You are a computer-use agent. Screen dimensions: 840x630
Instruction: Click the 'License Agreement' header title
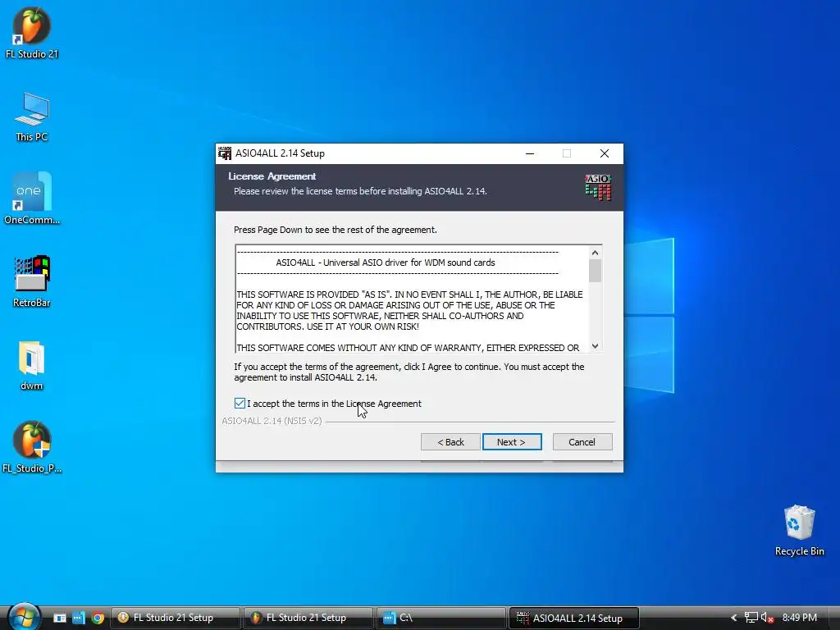[x=272, y=176]
